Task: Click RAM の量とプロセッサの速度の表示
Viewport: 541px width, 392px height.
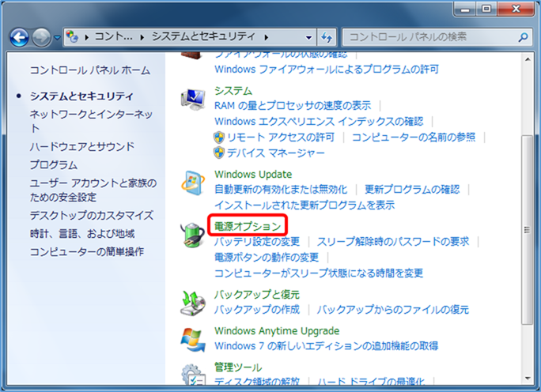Action: tap(293, 105)
